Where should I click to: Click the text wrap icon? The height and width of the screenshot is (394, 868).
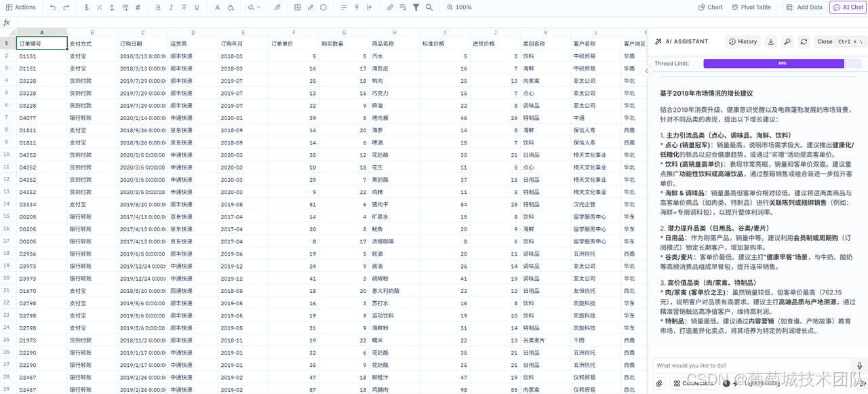(x=370, y=7)
